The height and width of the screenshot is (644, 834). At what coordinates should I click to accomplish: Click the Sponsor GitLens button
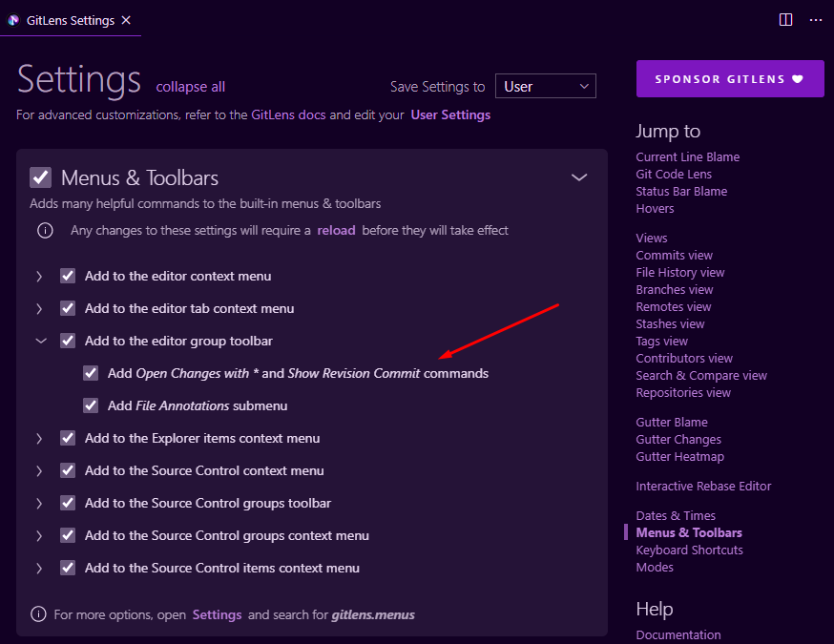[730, 78]
